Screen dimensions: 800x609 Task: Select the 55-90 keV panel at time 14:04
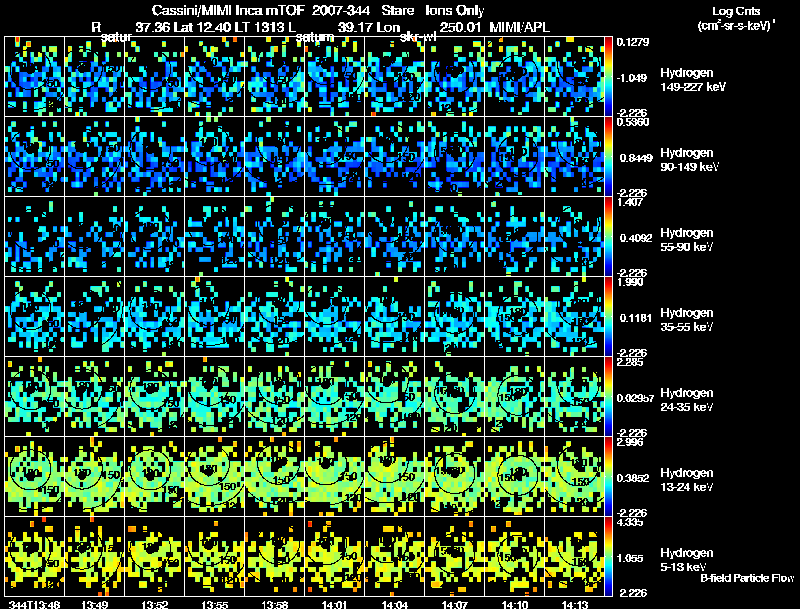coord(394,237)
